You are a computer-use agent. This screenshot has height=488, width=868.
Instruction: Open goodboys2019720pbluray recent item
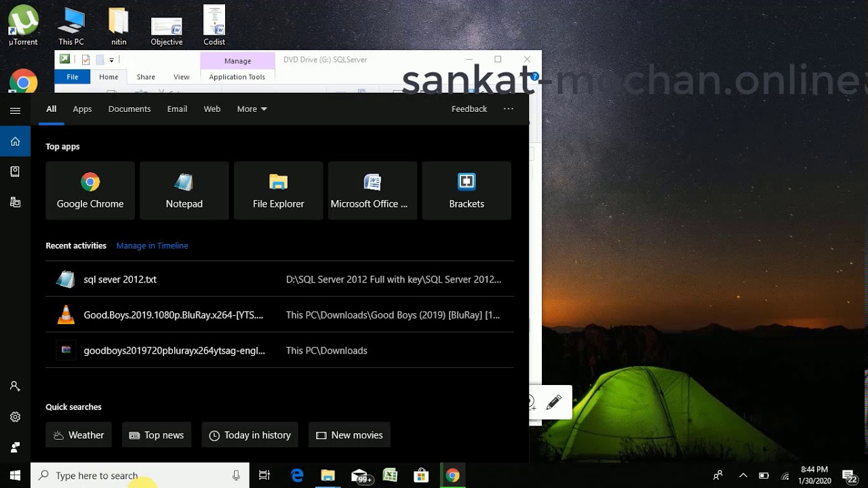coord(279,350)
